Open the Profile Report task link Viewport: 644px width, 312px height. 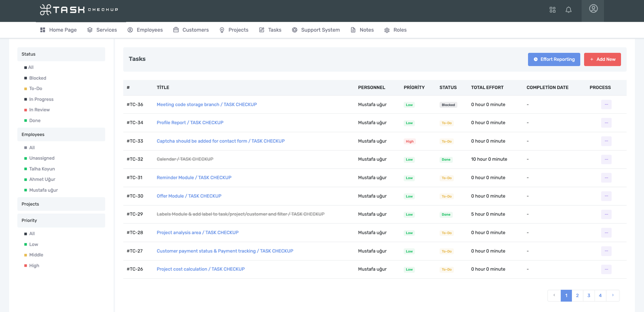190,123
